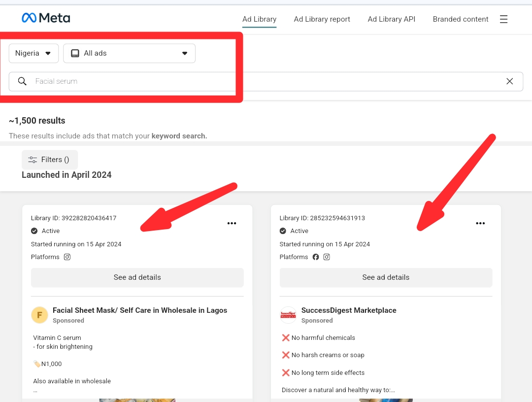Click the Facial Sheet Mask page avatar

coord(40,315)
